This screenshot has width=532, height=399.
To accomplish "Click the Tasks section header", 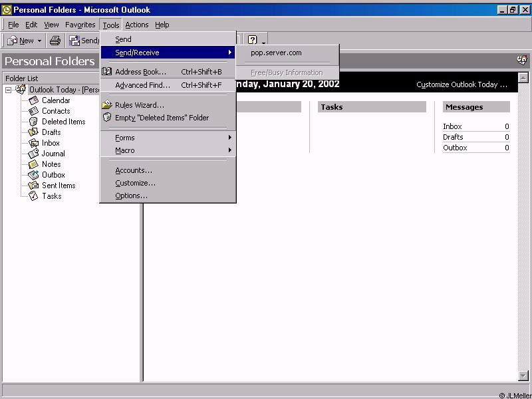I will 372,107.
